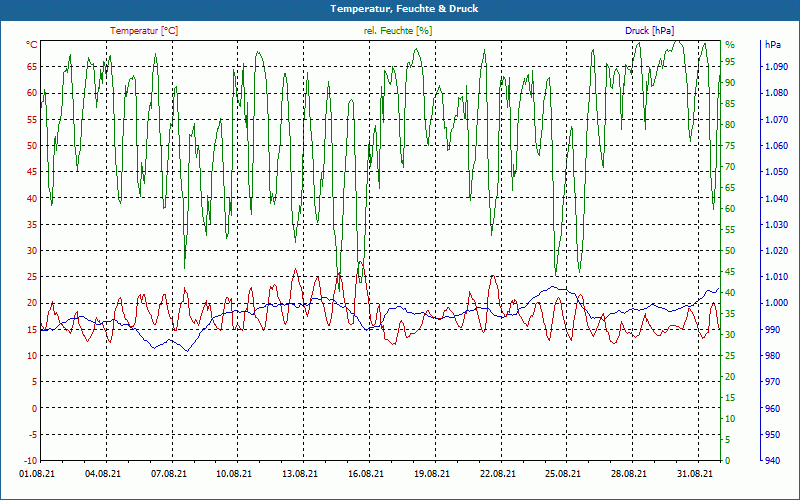Click the temperature axis value '45'
The height and width of the screenshot is (500, 800).
click(32, 171)
